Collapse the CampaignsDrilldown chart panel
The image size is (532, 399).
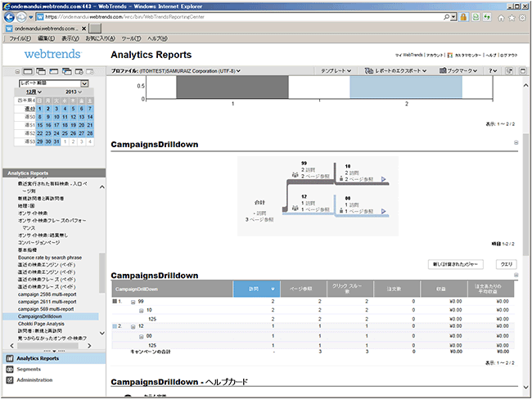516,143
